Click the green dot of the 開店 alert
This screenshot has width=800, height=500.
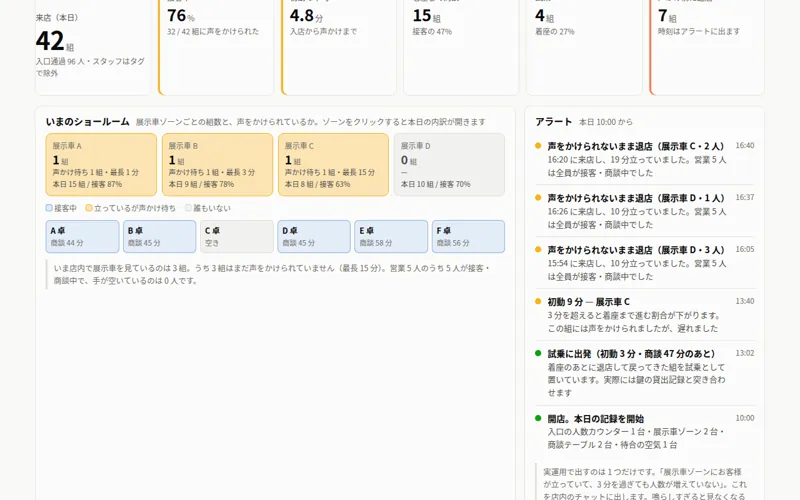[538, 418]
